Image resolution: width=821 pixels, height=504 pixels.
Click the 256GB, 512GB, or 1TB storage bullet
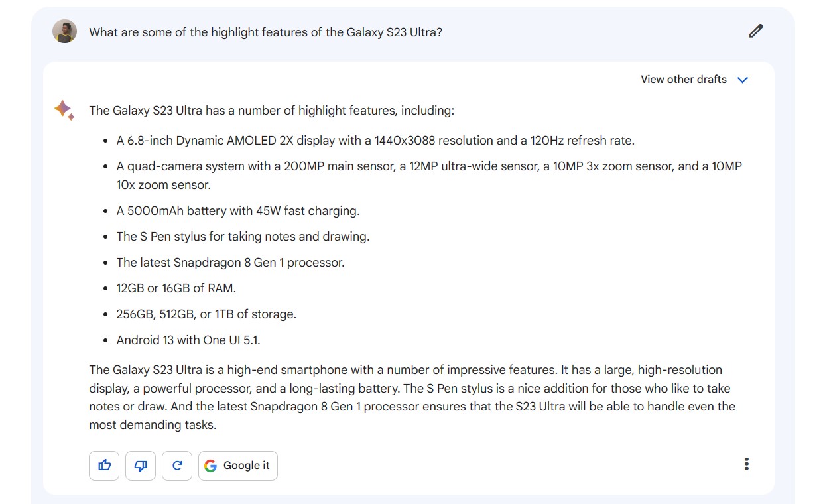tap(206, 314)
